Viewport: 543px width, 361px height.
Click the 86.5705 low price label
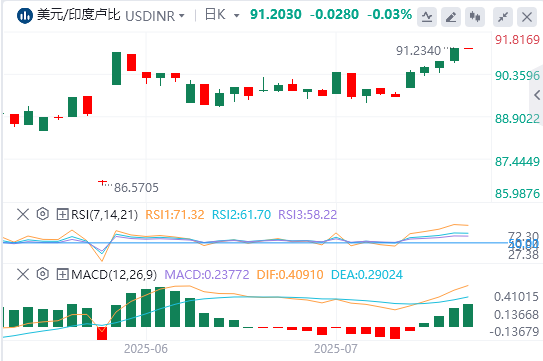pos(136,188)
